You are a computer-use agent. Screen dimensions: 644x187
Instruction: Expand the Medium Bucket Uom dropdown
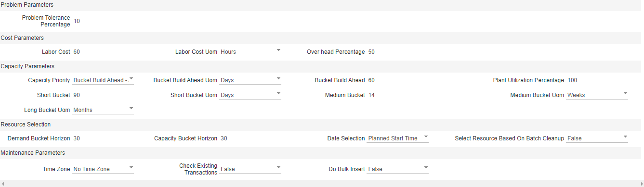[597, 95]
